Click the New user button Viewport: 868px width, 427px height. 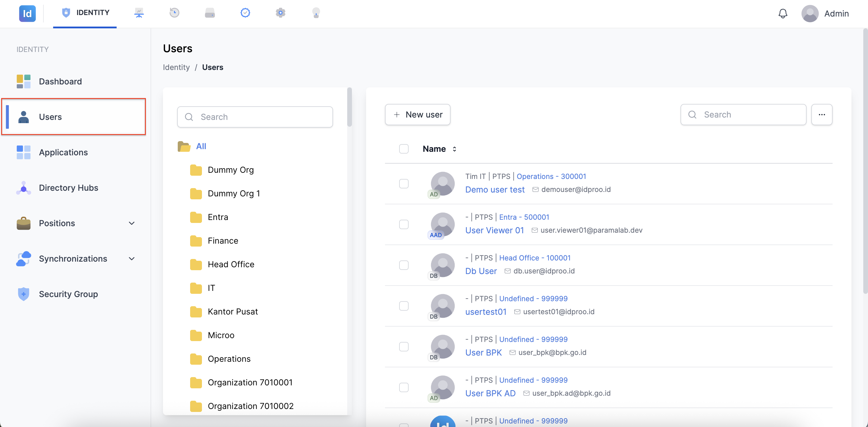click(x=417, y=115)
